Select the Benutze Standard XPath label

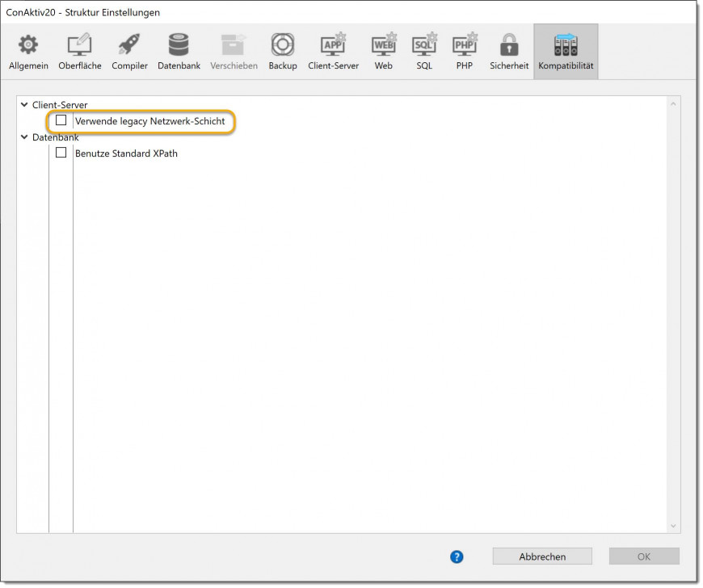(126, 153)
